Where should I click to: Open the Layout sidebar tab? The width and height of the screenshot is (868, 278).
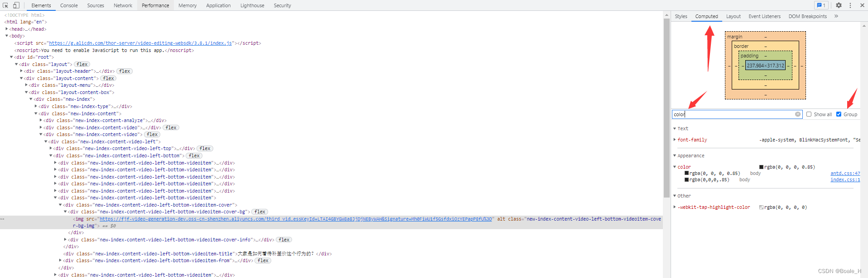tap(733, 16)
